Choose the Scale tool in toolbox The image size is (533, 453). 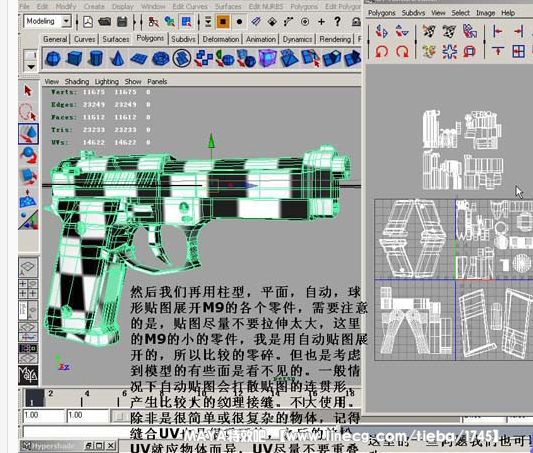tap(28, 177)
